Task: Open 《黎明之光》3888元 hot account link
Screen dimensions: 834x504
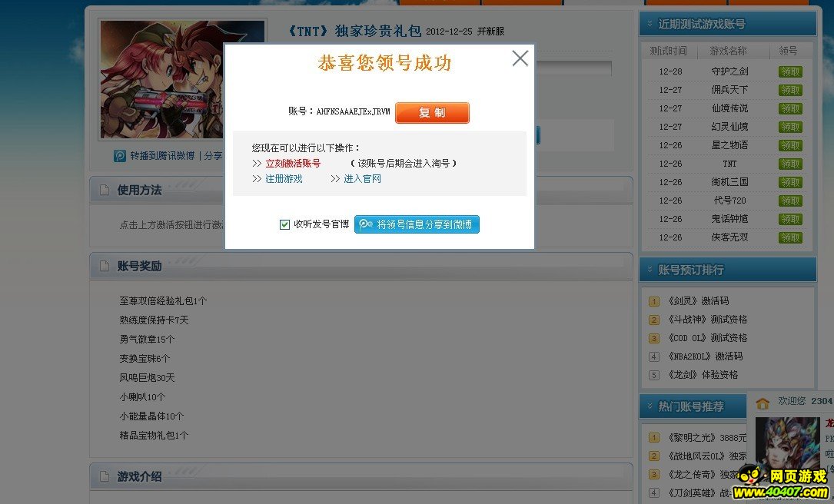Action: pyautogui.click(x=707, y=438)
